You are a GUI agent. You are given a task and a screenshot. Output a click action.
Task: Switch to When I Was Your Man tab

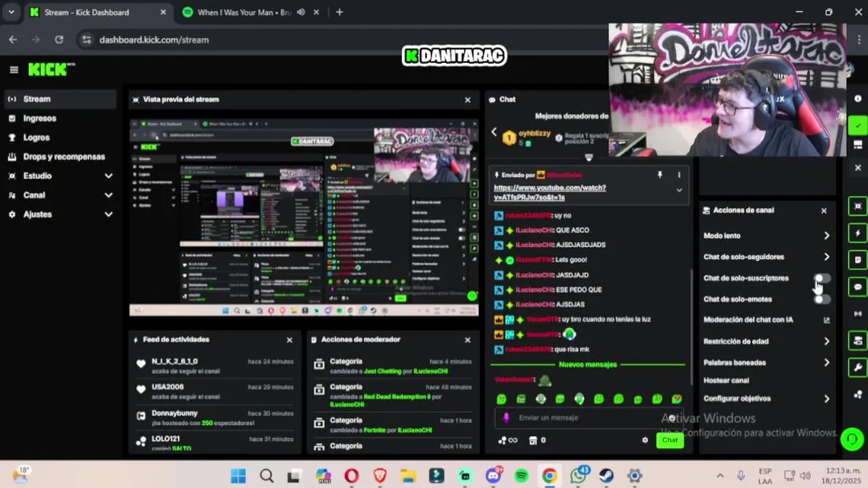[x=251, y=12]
